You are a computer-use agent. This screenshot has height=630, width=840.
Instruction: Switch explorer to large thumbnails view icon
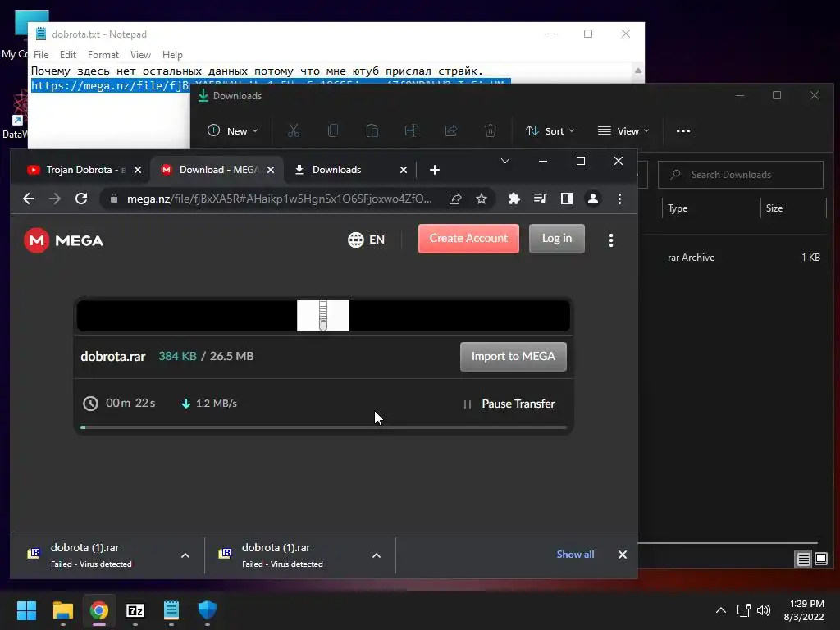820,559
